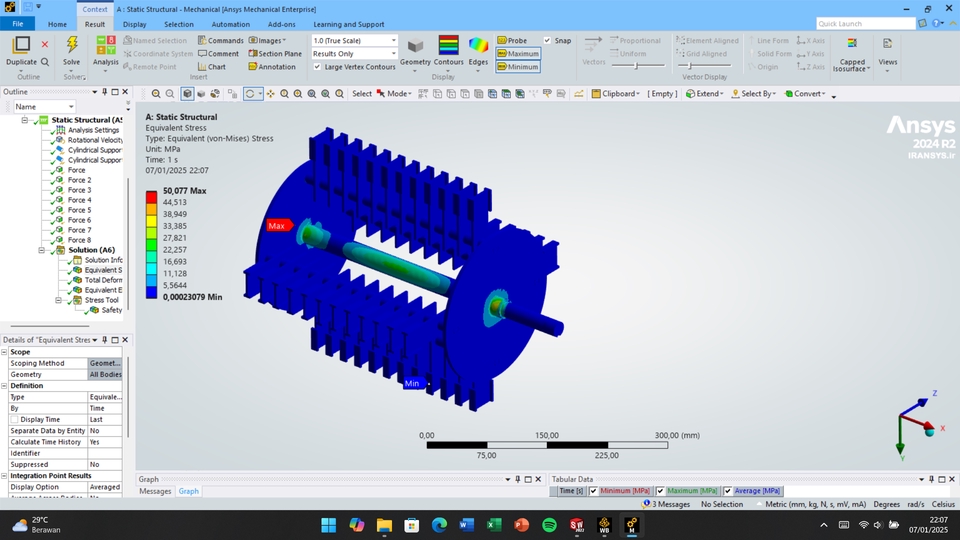Insert a Comment
Viewport: 960px width, 540px height.
click(x=218, y=54)
